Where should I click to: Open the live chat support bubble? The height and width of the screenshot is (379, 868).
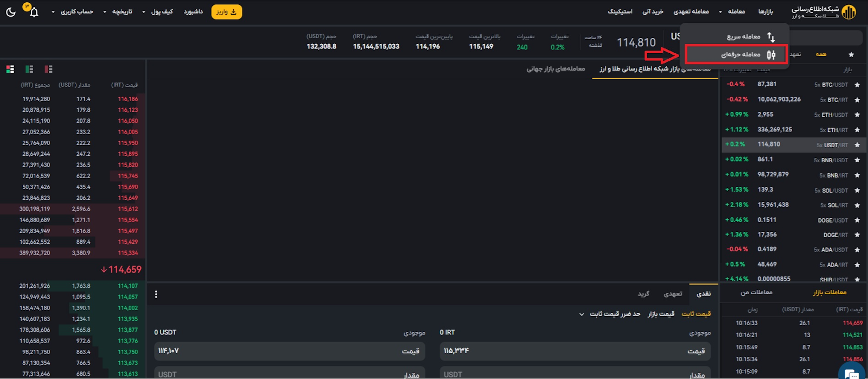coord(852,373)
